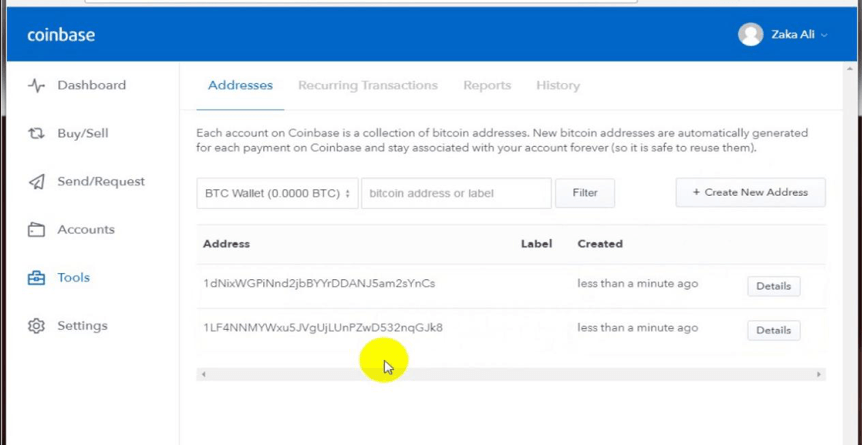Image resolution: width=862 pixels, height=445 pixels.
Task: Select address 1LF4NNMYWxu5JVgUjLUnPZwD532nqGJk8
Action: (x=323, y=328)
